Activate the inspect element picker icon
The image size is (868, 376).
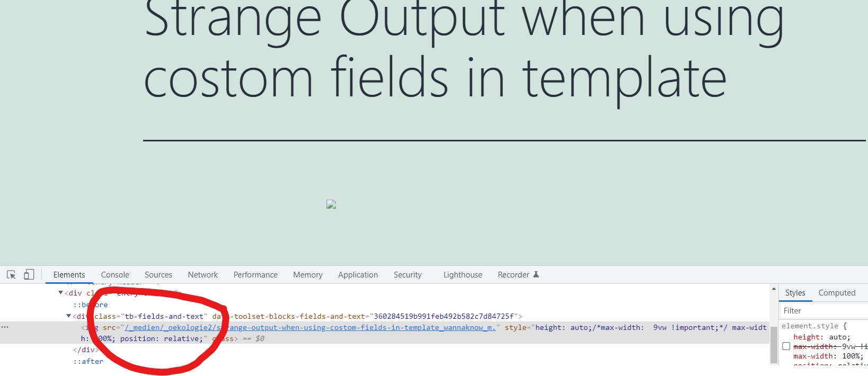(x=11, y=275)
